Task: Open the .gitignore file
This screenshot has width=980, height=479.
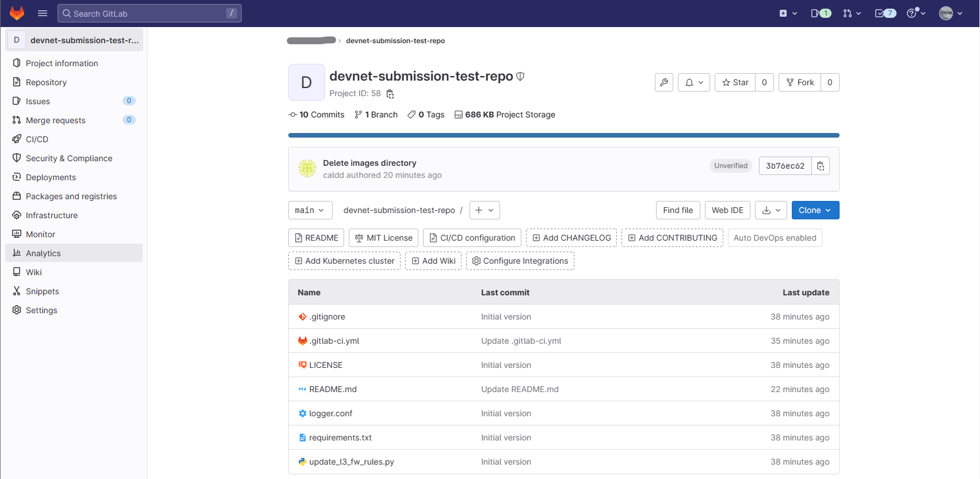Action: click(327, 317)
